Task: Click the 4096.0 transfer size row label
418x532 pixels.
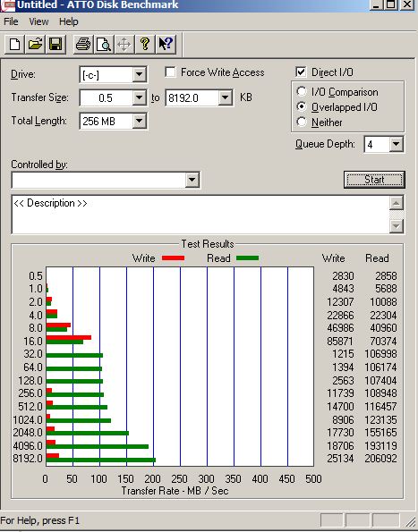Action: [28, 445]
